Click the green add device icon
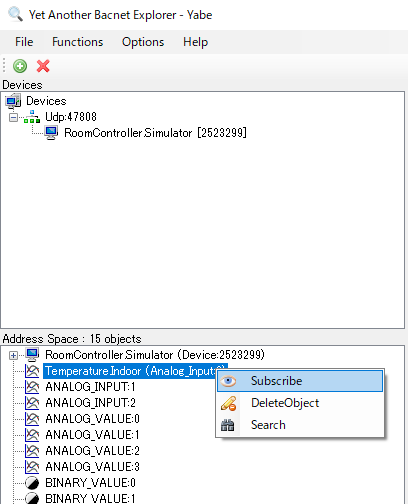408x504 pixels. (x=20, y=66)
